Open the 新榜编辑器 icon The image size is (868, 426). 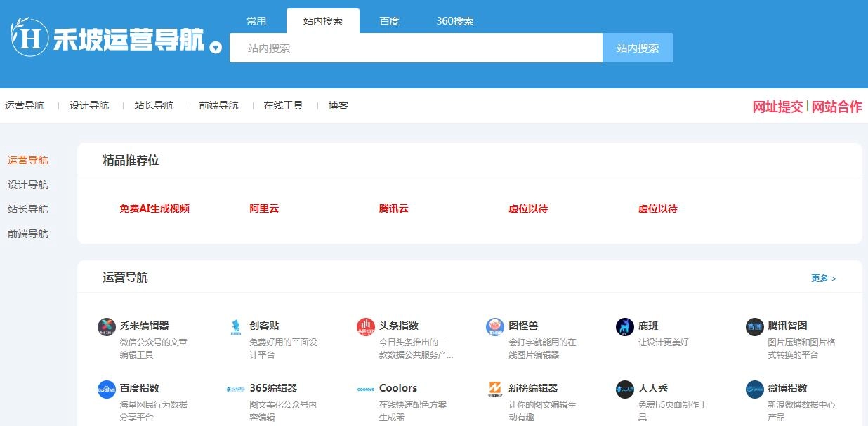pyautogui.click(x=494, y=387)
